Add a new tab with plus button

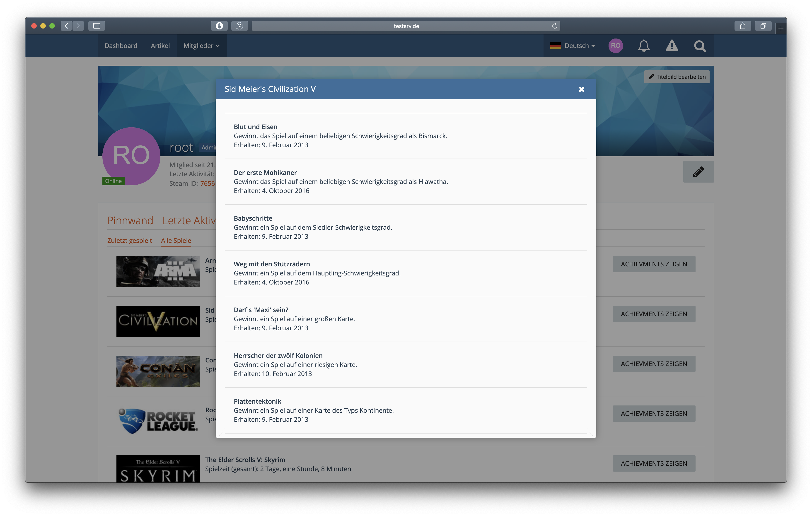click(781, 29)
